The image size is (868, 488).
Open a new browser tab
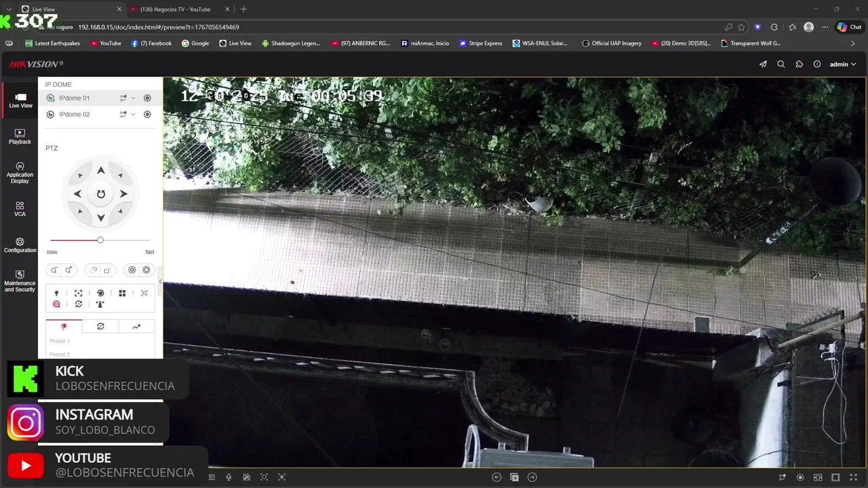pos(243,9)
